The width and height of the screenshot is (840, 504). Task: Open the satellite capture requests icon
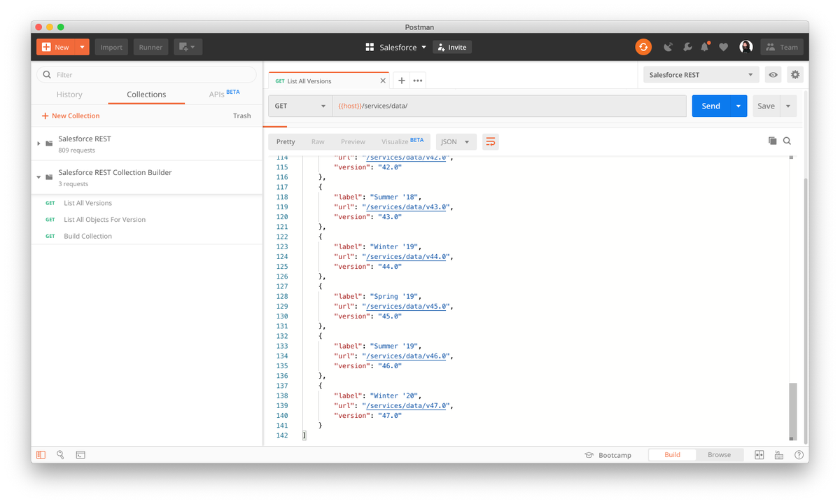point(668,47)
